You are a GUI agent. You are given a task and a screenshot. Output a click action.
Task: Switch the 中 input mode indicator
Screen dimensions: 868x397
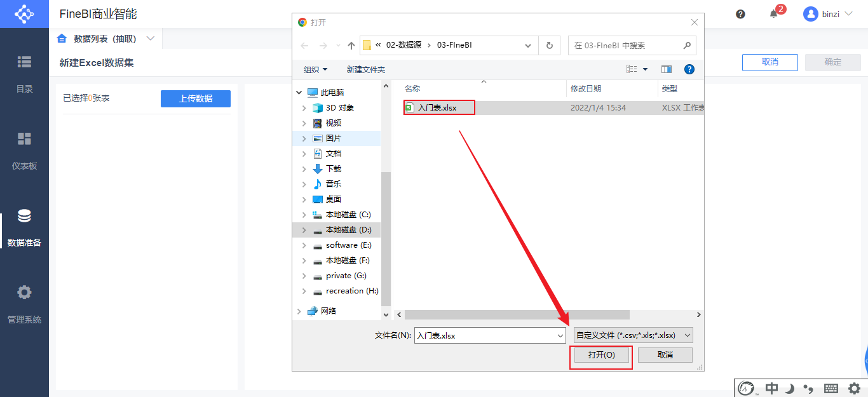coord(771,388)
